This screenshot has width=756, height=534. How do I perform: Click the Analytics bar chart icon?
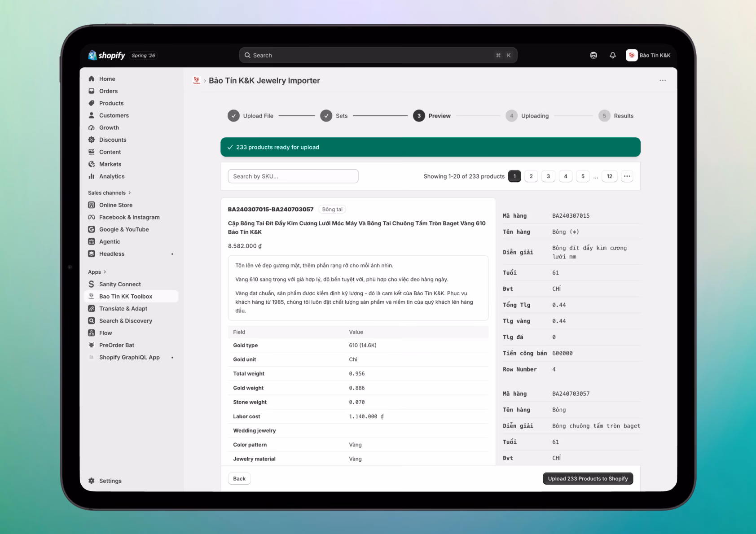pos(92,176)
